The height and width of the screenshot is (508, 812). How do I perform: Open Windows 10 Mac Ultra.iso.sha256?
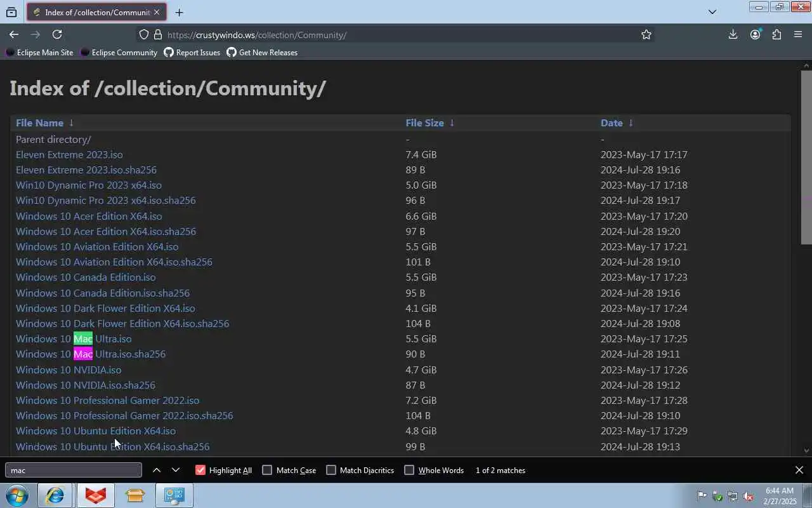pos(91,354)
